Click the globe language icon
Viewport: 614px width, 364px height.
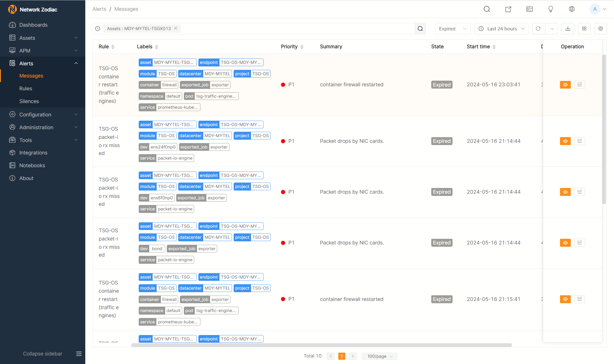click(572, 9)
